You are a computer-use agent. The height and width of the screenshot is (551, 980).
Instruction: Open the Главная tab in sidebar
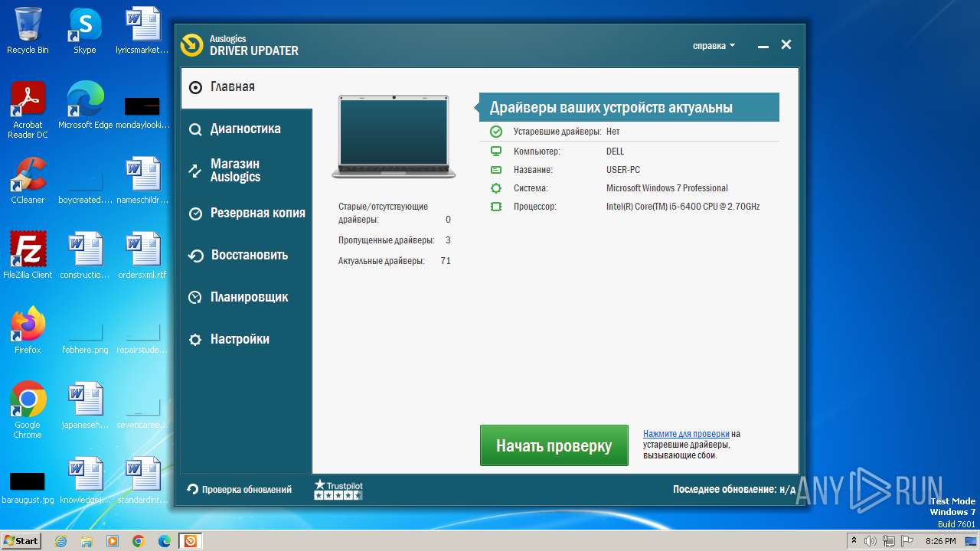click(x=247, y=87)
